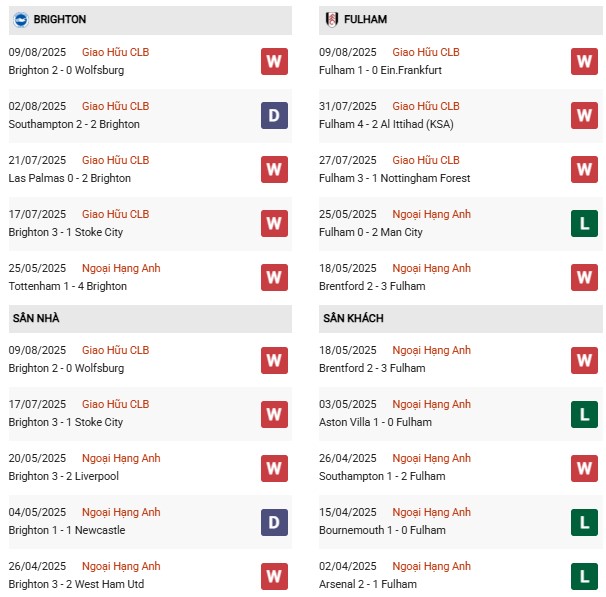Click the L badge for Aston Villa 1 - 0 Fulham
Viewport: 606px width, 597px height.
click(584, 414)
